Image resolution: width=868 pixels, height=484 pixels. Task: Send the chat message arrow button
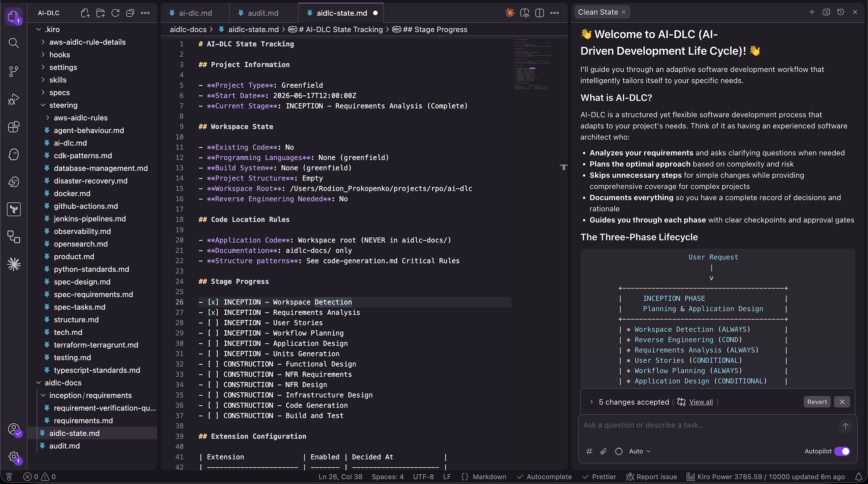[845, 426]
